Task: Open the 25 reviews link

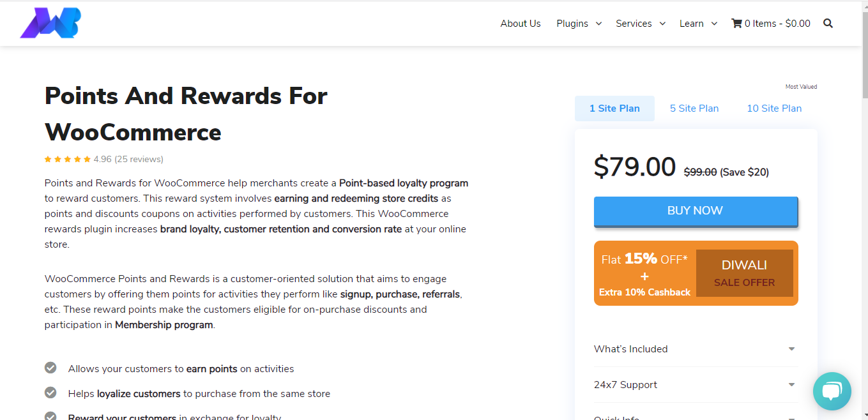Action: [x=139, y=160]
